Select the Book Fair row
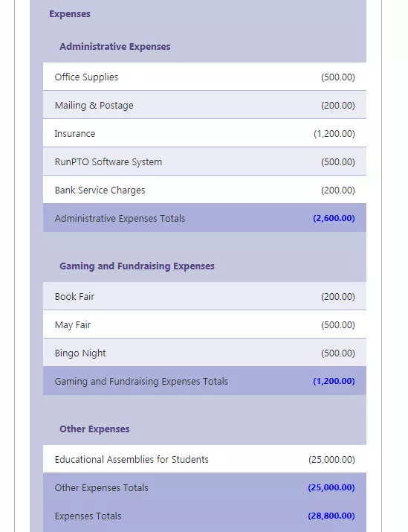408x532 pixels. pyautogui.click(x=204, y=296)
